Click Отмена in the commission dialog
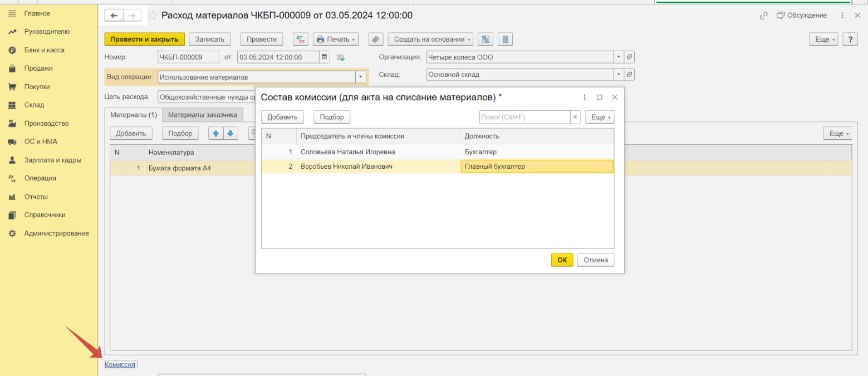This screenshot has width=868, height=376. (x=596, y=260)
